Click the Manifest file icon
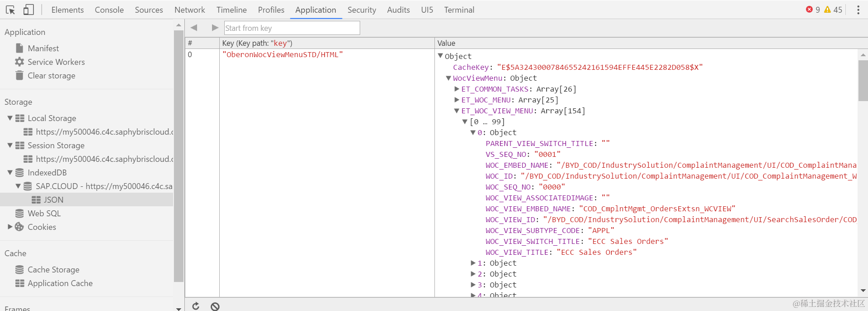This screenshot has width=868, height=311. tap(19, 48)
